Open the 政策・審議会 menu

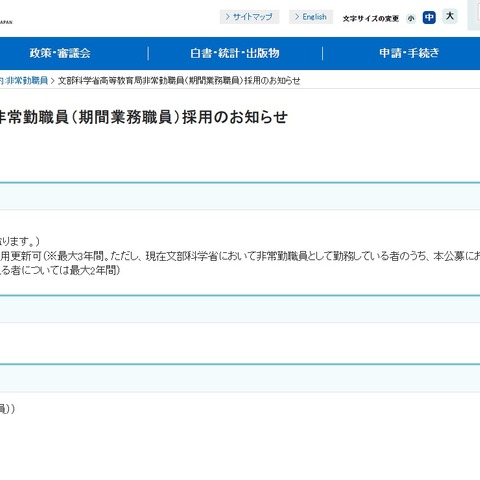tap(60, 53)
